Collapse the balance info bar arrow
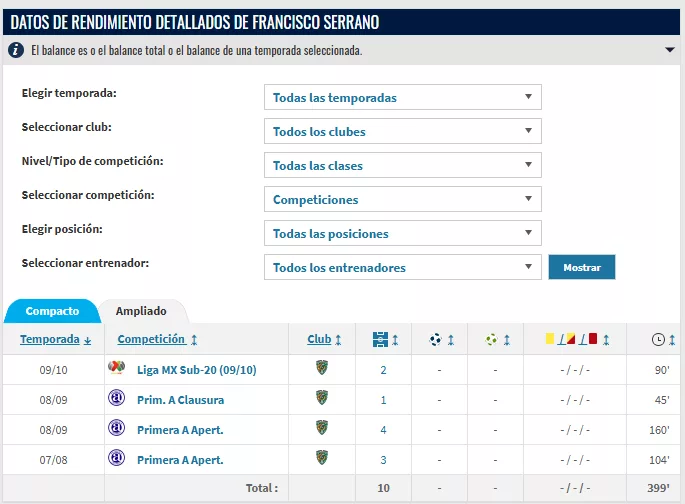This screenshot has width=685, height=504. coord(670,50)
